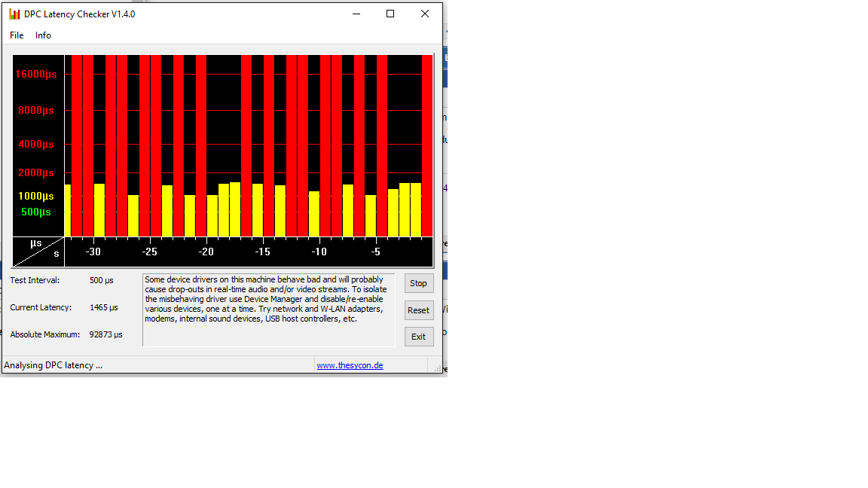Click the Test Interval label
Image resolution: width=868 pixels, height=488 pixels.
35,280
